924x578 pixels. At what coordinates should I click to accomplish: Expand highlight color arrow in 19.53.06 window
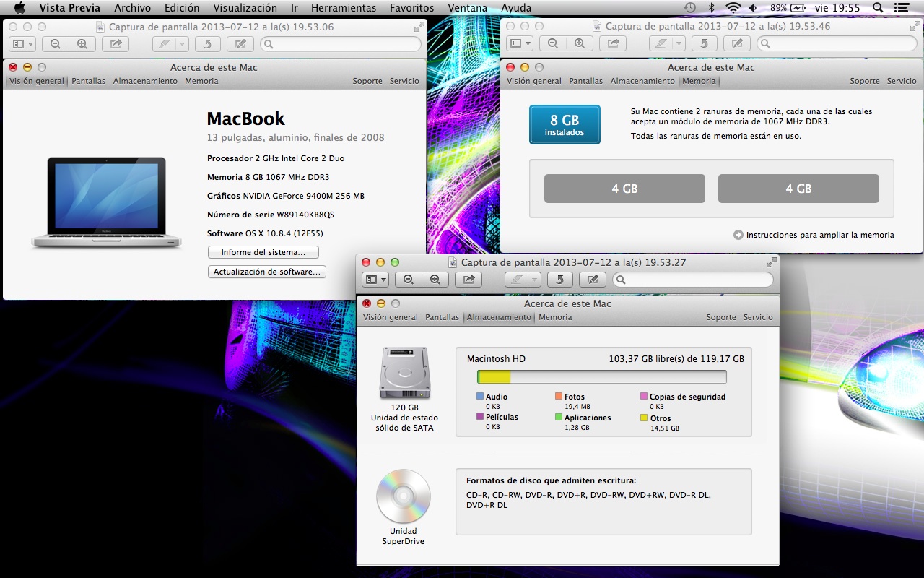[x=182, y=43]
